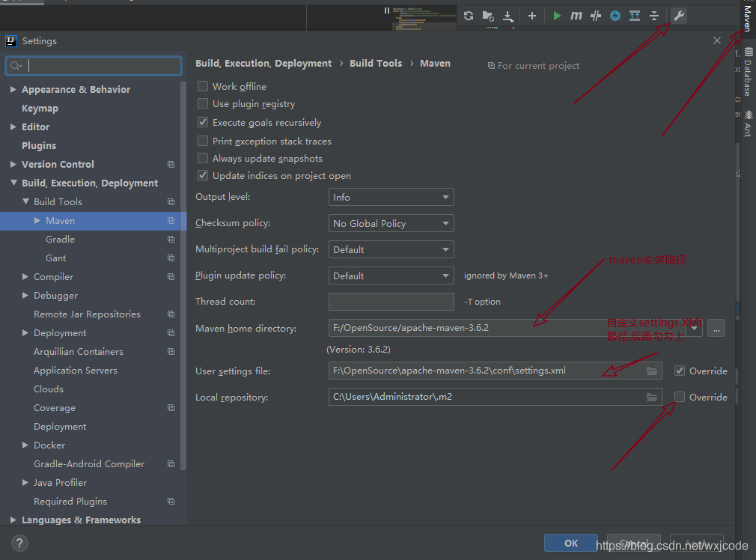This screenshot has height=560, width=756.
Task: Click Reimport All Maven Projects icon
Action: click(x=468, y=16)
